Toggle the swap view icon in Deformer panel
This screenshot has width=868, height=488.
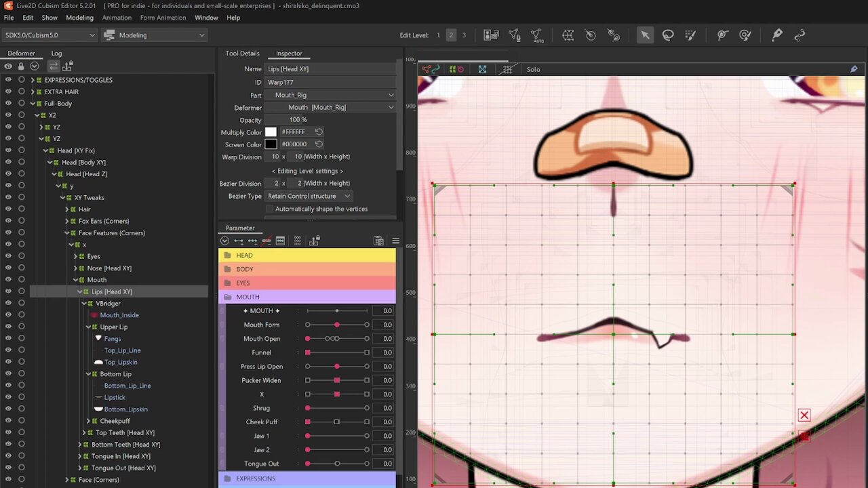click(x=54, y=66)
